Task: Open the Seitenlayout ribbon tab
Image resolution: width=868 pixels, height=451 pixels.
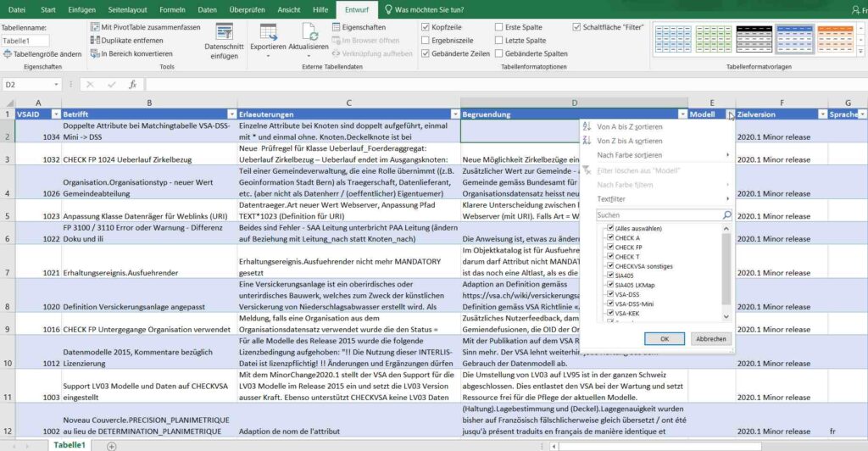Action: coord(128,9)
